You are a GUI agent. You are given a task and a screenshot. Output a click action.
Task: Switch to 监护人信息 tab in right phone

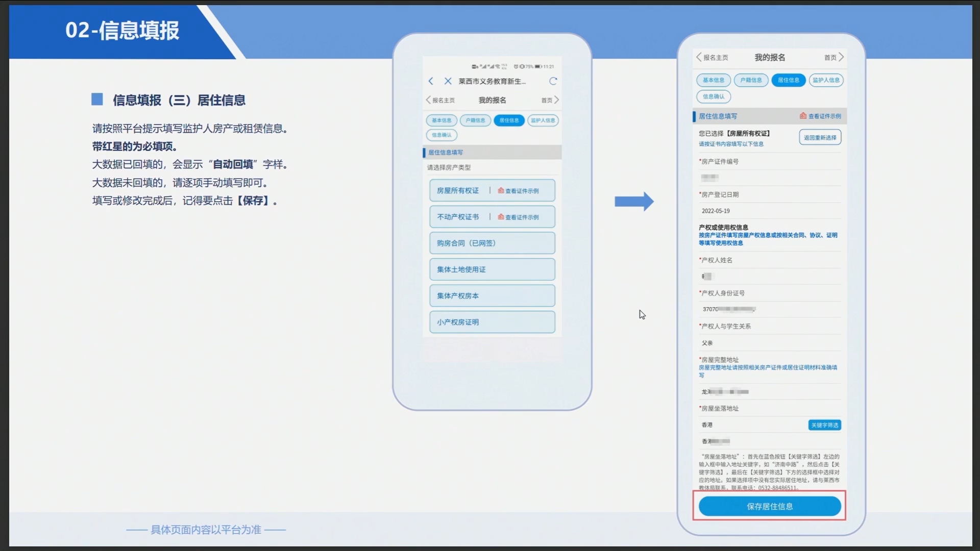[825, 80]
